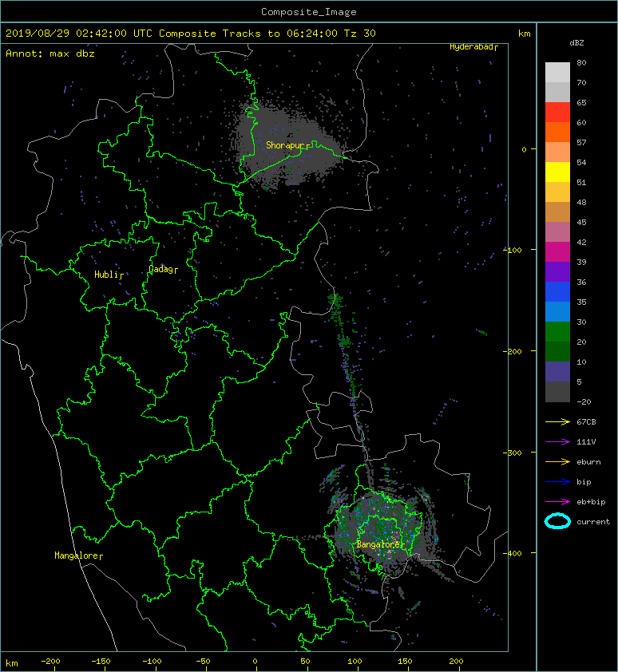Click the Composite_Image title text

click(x=309, y=12)
